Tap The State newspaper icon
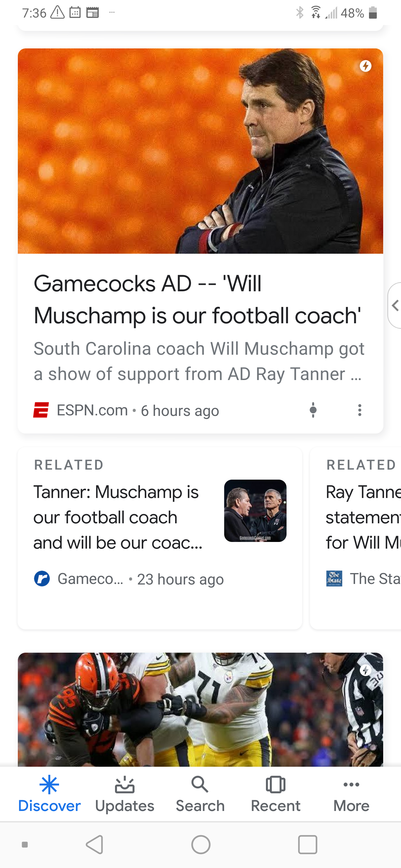Image resolution: width=401 pixels, height=868 pixels. click(x=334, y=578)
